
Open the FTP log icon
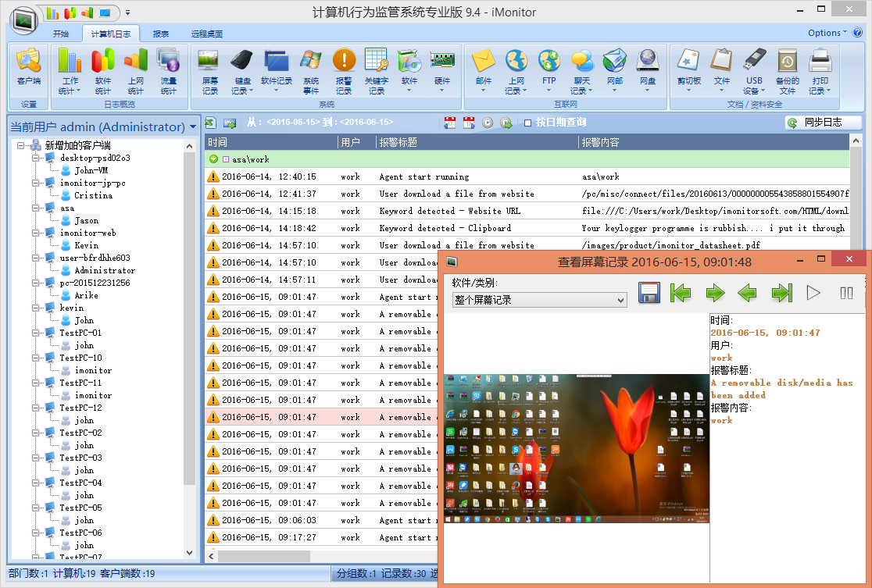point(549,69)
